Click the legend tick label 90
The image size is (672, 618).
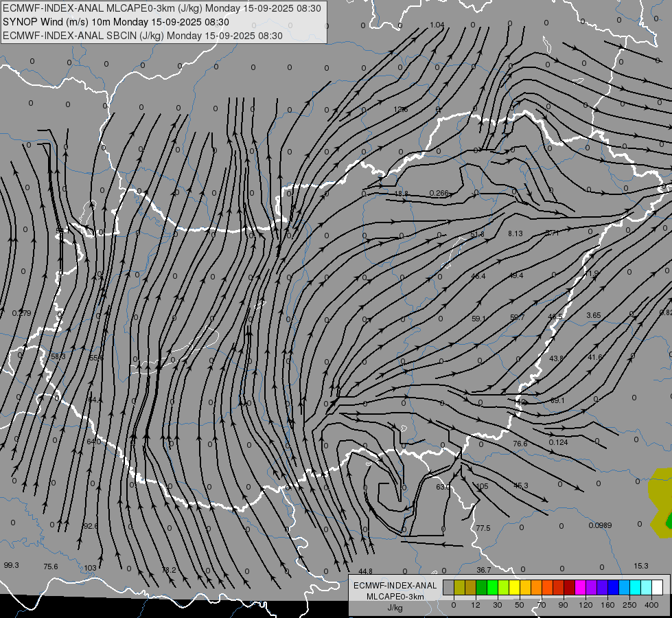[x=563, y=605]
